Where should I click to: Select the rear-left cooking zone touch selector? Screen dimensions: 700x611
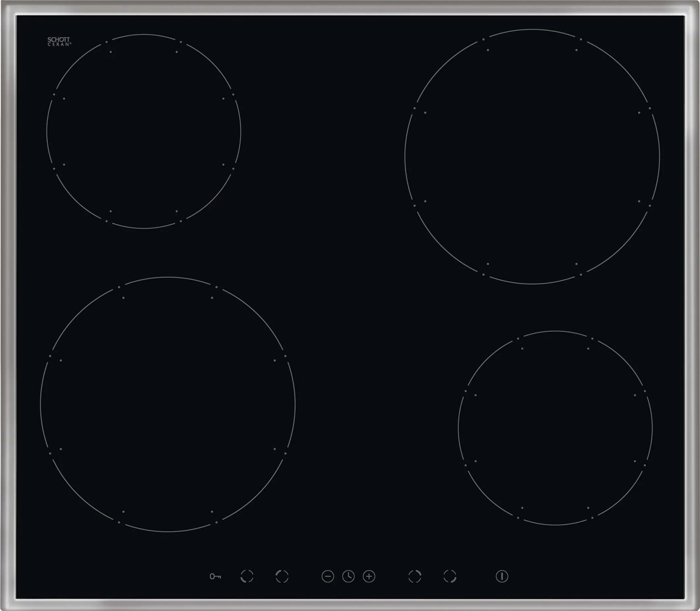point(282,576)
